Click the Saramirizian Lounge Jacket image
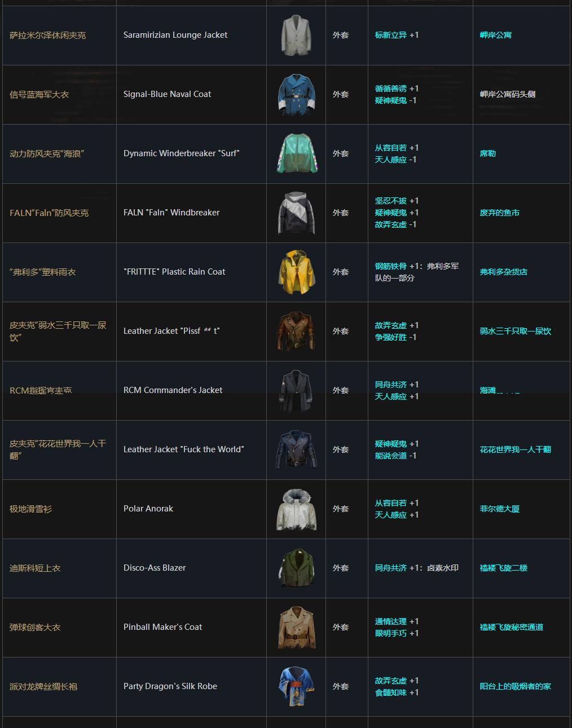The width and height of the screenshot is (572, 728). (296, 36)
